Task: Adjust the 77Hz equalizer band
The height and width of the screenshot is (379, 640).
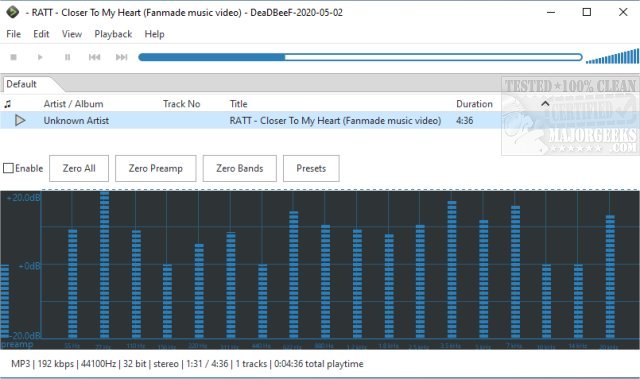Action: pos(104,265)
